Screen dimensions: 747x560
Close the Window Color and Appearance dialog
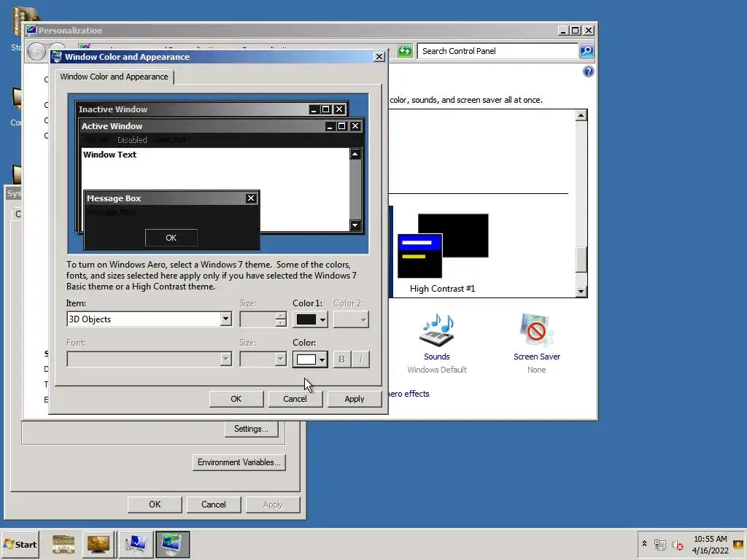[x=379, y=57]
